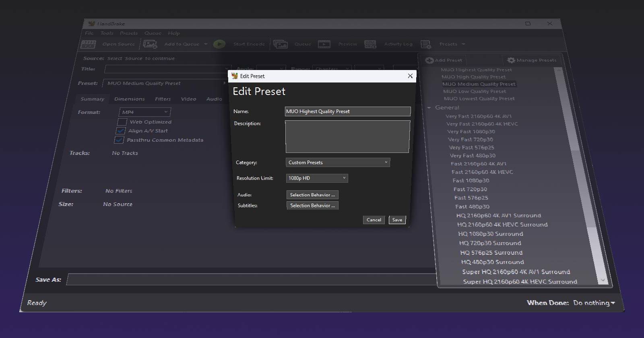
Task: Click the Open Source film icon
Action: coord(88,44)
